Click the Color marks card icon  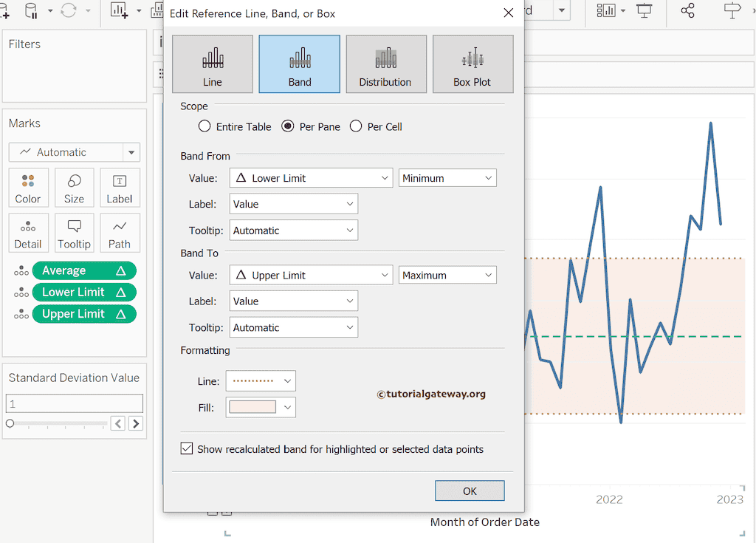(x=28, y=188)
